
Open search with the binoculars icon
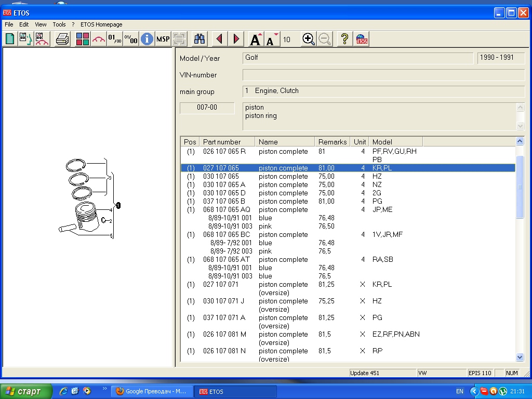coord(199,39)
